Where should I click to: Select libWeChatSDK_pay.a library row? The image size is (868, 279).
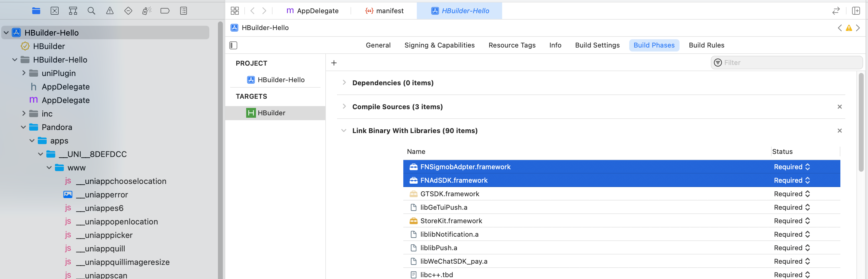(622, 261)
